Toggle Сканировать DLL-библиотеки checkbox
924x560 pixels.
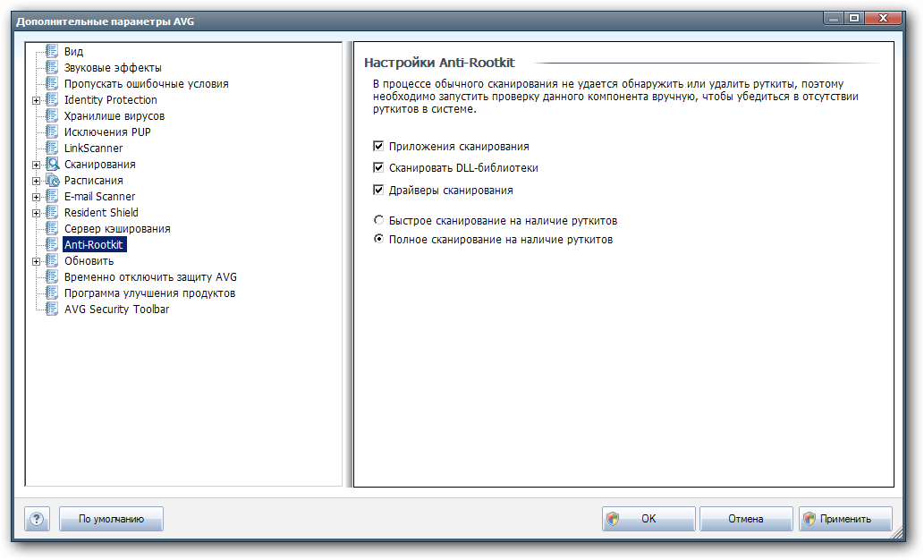click(379, 167)
